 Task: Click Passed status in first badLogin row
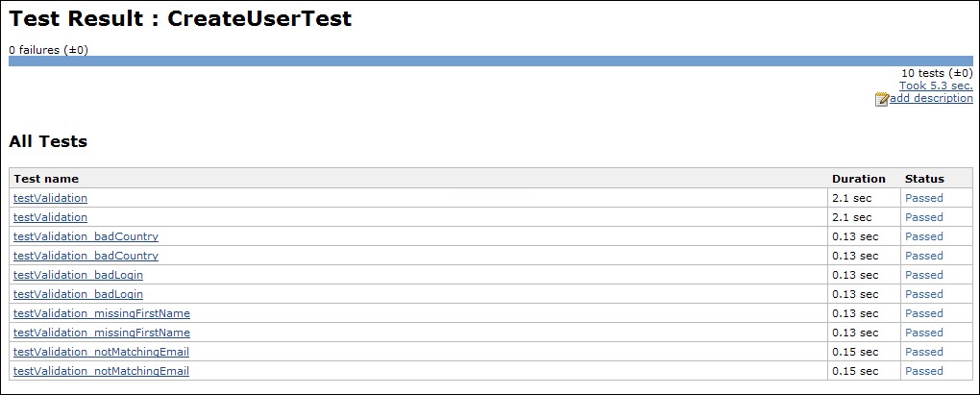[x=924, y=275]
